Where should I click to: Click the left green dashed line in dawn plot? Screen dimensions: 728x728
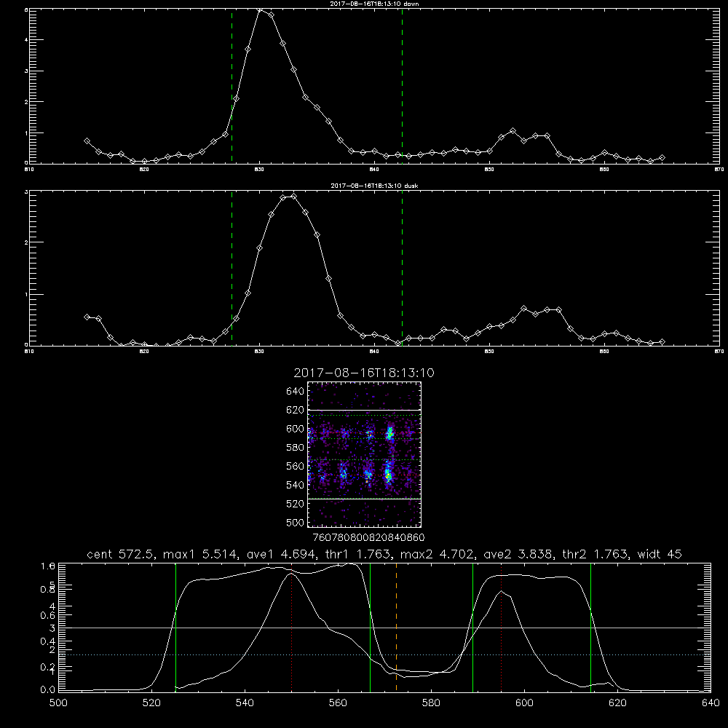(x=232, y=86)
